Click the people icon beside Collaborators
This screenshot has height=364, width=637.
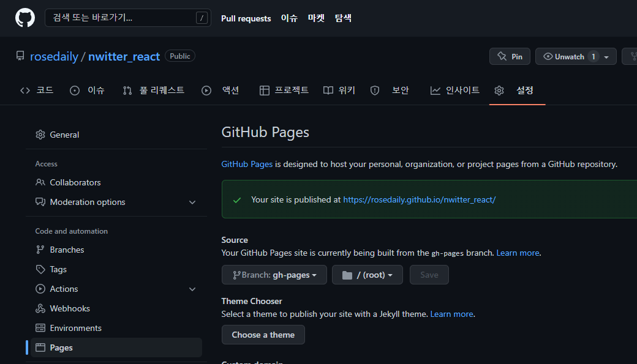pyautogui.click(x=40, y=182)
